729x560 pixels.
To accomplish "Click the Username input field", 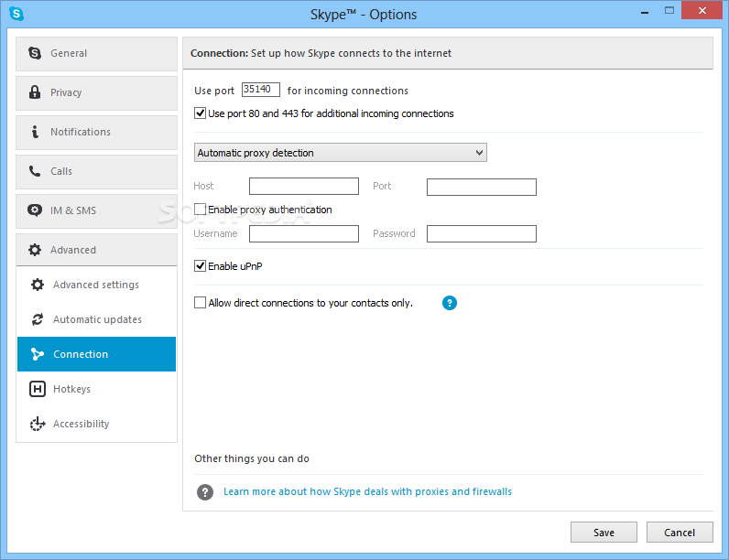I will point(304,233).
